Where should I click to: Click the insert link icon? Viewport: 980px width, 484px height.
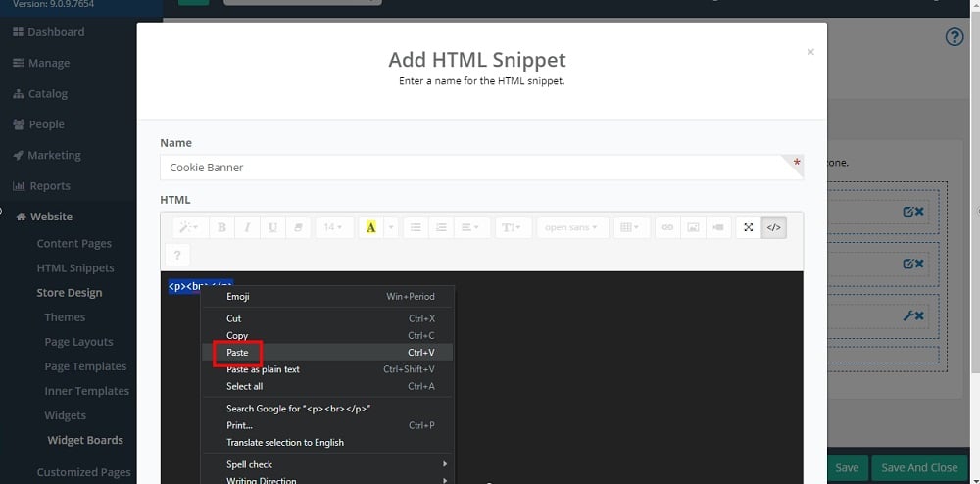(667, 228)
